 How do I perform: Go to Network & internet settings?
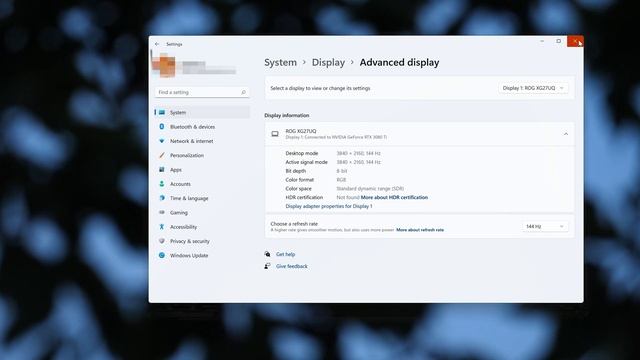202,141
